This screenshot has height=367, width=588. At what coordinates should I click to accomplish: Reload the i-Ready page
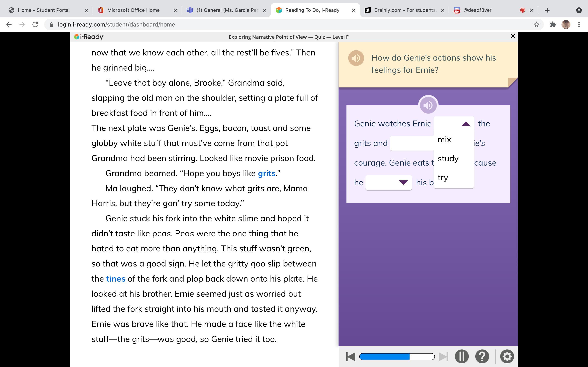click(x=35, y=24)
